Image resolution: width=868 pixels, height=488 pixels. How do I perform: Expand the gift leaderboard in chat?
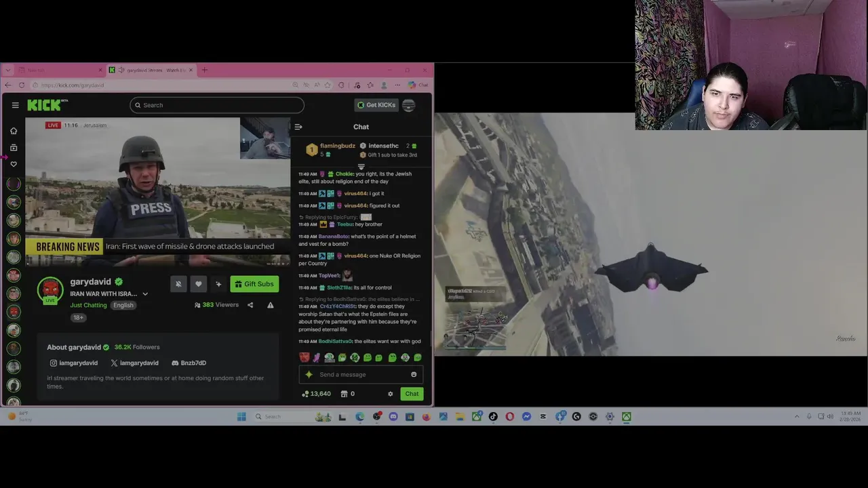click(361, 167)
